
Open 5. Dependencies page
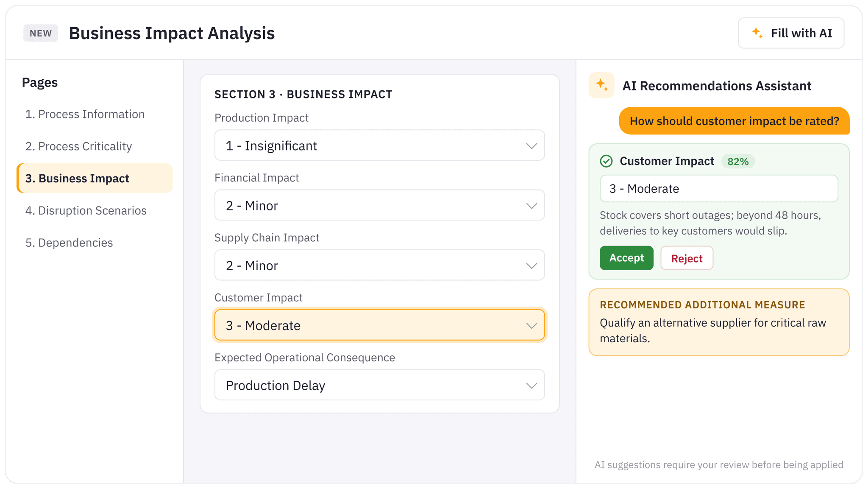[x=95, y=243]
